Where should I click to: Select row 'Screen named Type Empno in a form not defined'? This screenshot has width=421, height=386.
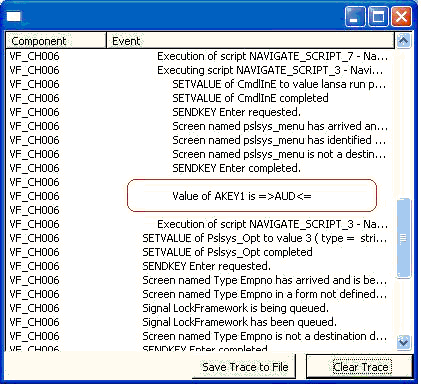[200, 294]
